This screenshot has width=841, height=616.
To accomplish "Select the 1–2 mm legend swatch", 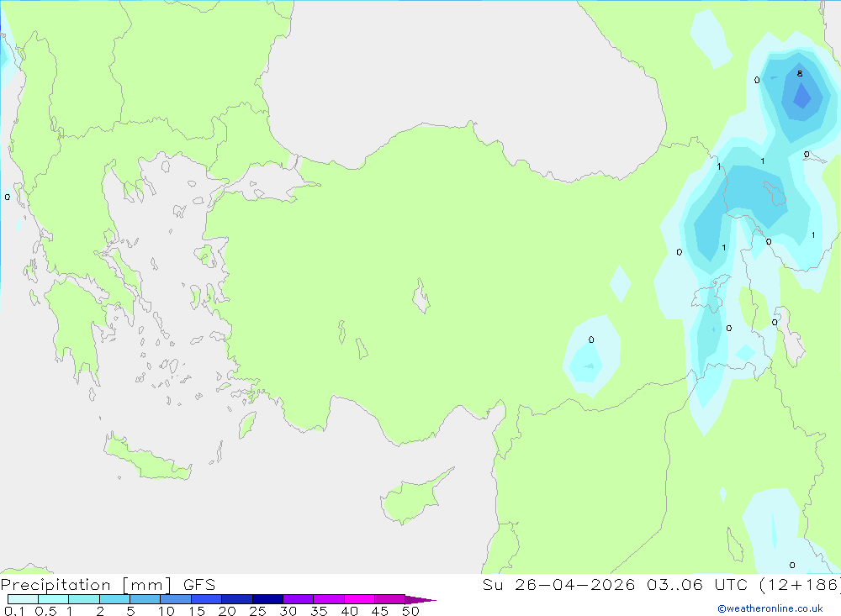I will [84, 599].
